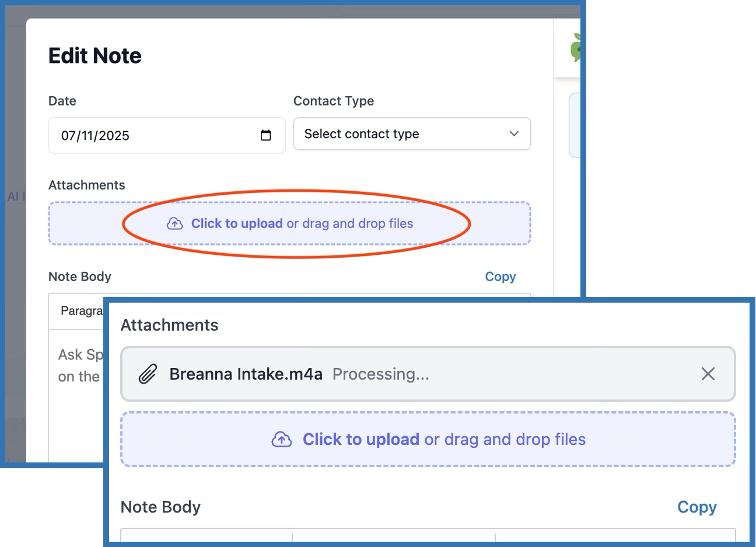Click the chevron arrow on Contact Type field
The height and width of the screenshot is (547, 756).
click(514, 134)
